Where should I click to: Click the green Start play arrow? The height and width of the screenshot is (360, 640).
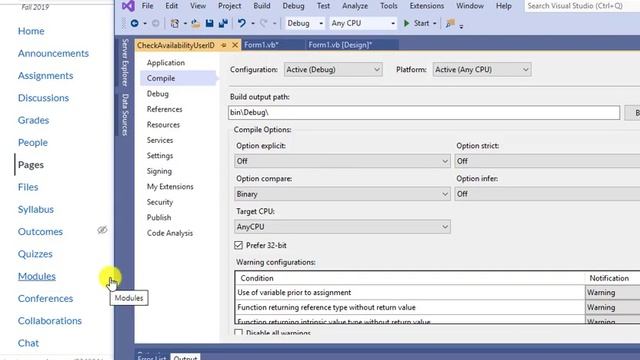click(407, 23)
